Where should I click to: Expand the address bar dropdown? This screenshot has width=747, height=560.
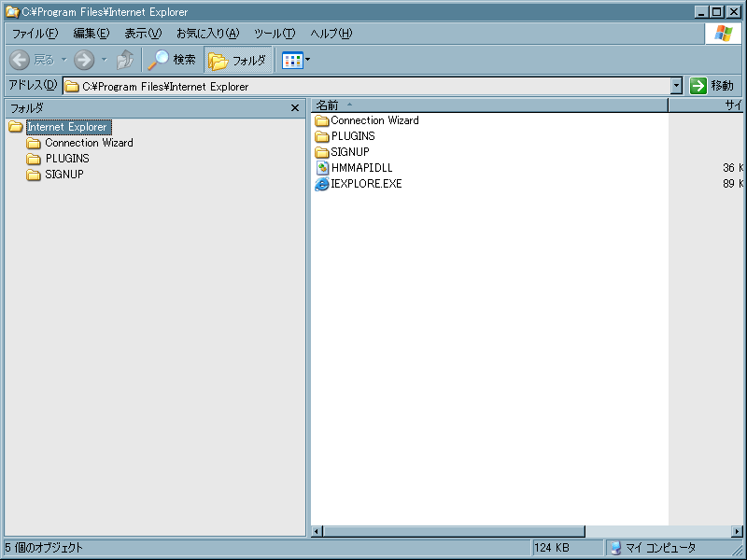pos(676,86)
